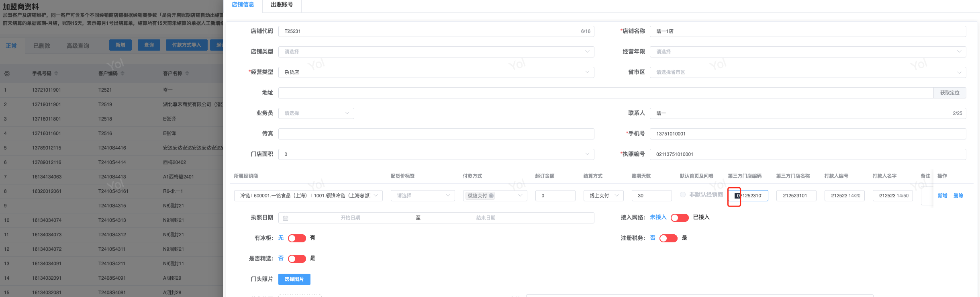Click phone number 16134034074 in background table
The width and height of the screenshot is (980, 297).
[x=47, y=220]
